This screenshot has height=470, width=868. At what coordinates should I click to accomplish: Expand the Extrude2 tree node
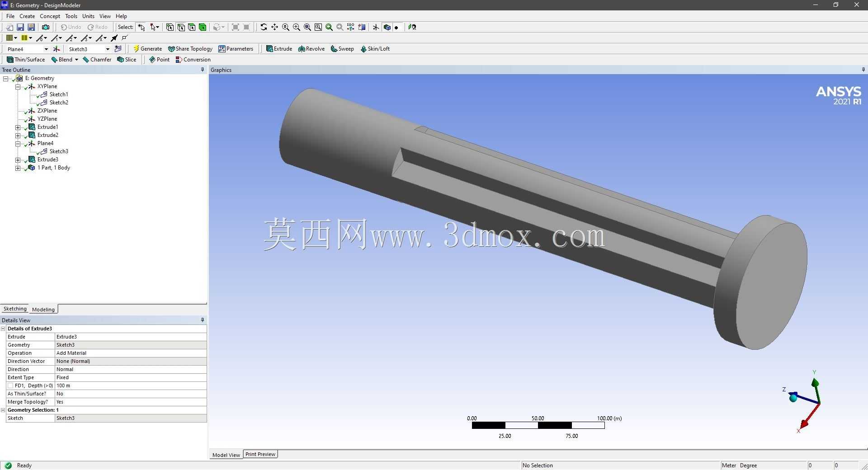tap(18, 135)
